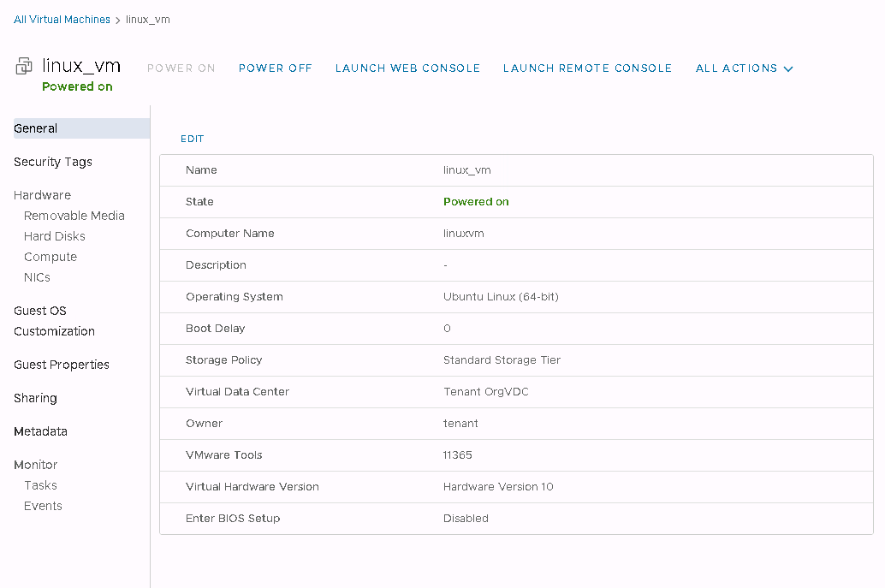Click the Edit link above the table
The height and width of the screenshot is (588, 885).
coord(193,139)
